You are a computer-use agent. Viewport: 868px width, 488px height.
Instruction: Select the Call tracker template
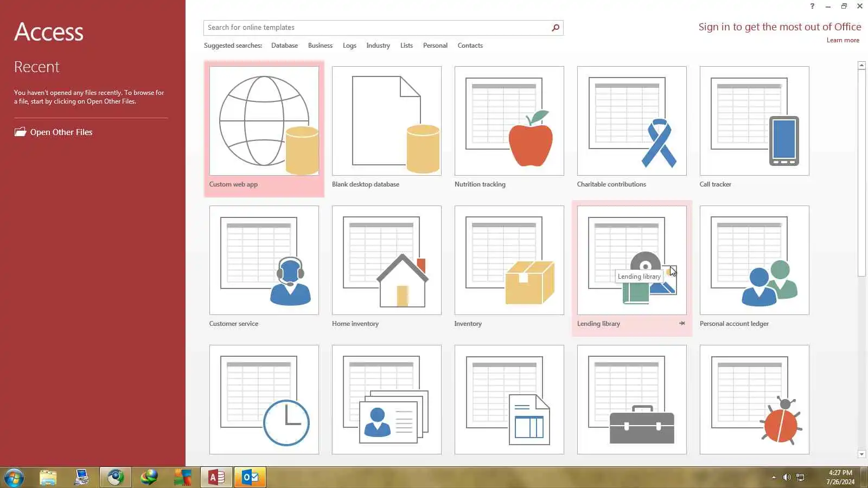(755, 129)
